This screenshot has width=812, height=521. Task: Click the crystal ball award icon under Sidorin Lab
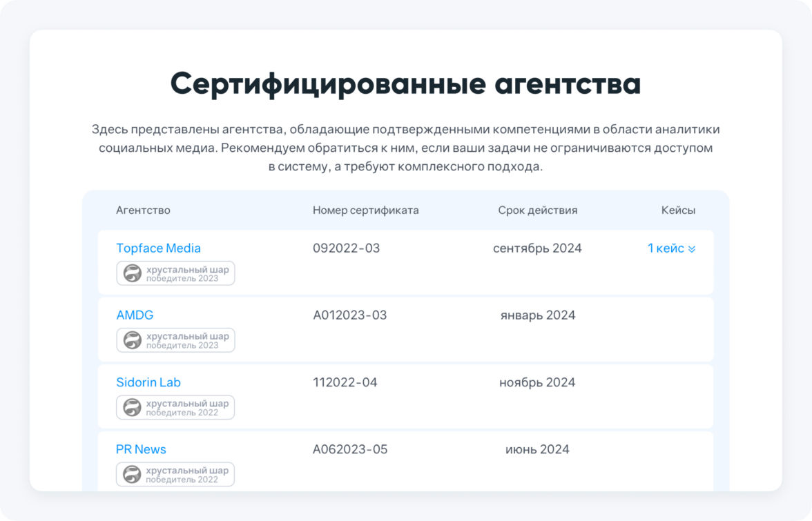(132, 407)
